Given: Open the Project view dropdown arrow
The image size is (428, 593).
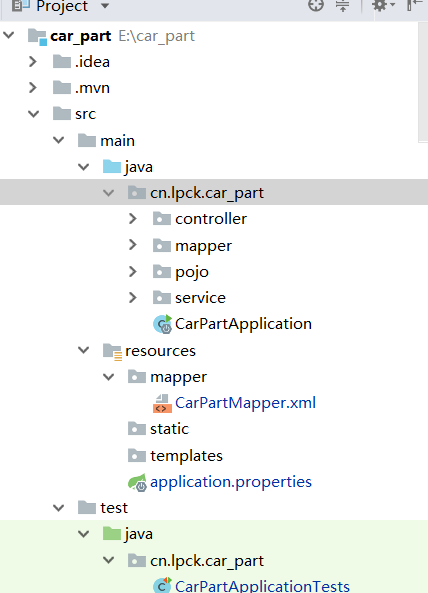Looking at the screenshot, I should point(105,6).
